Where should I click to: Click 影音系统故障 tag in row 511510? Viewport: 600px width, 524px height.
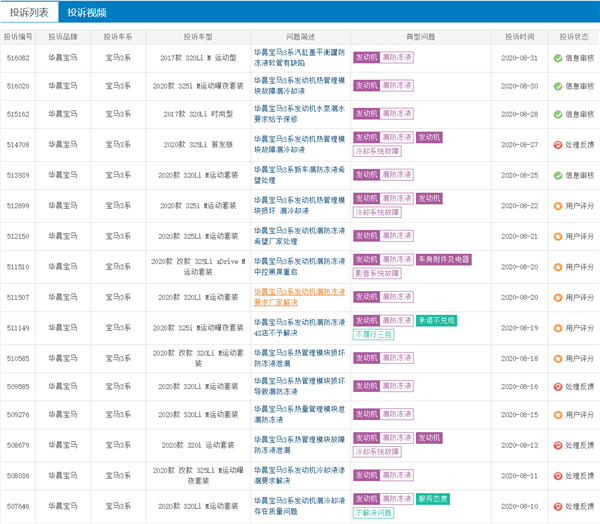click(x=380, y=273)
